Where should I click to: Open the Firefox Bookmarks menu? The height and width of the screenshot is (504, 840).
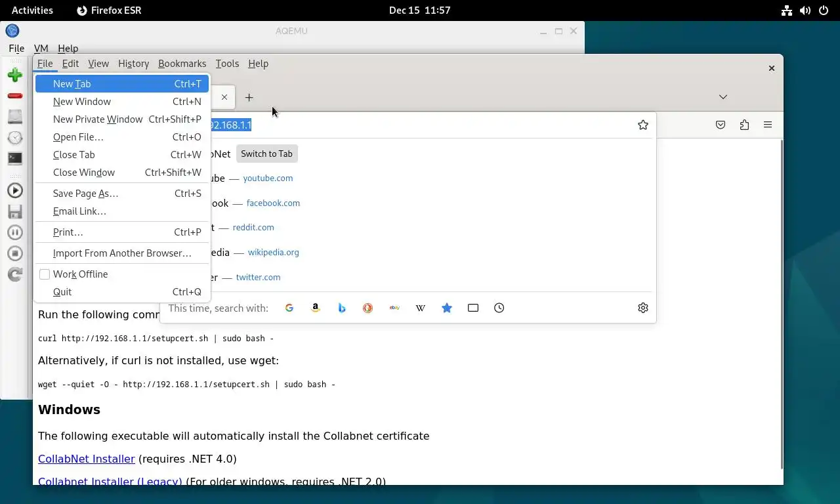tap(182, 64)
